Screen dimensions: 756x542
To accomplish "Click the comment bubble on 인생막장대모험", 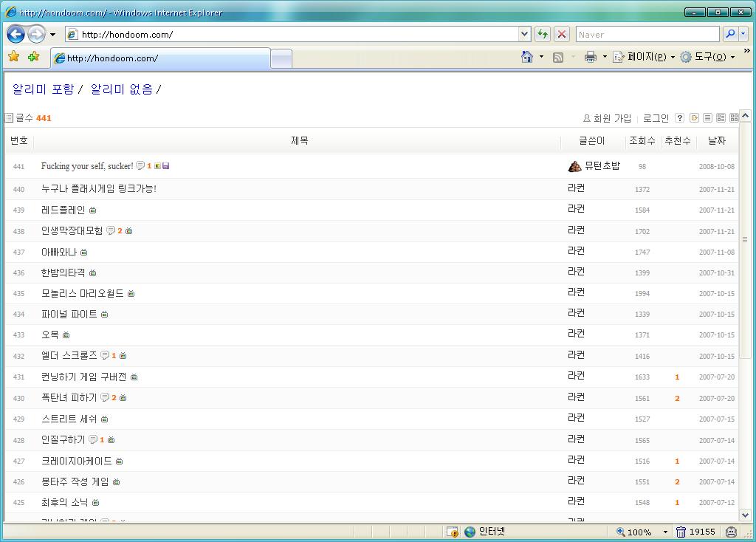I will point(111,230).
